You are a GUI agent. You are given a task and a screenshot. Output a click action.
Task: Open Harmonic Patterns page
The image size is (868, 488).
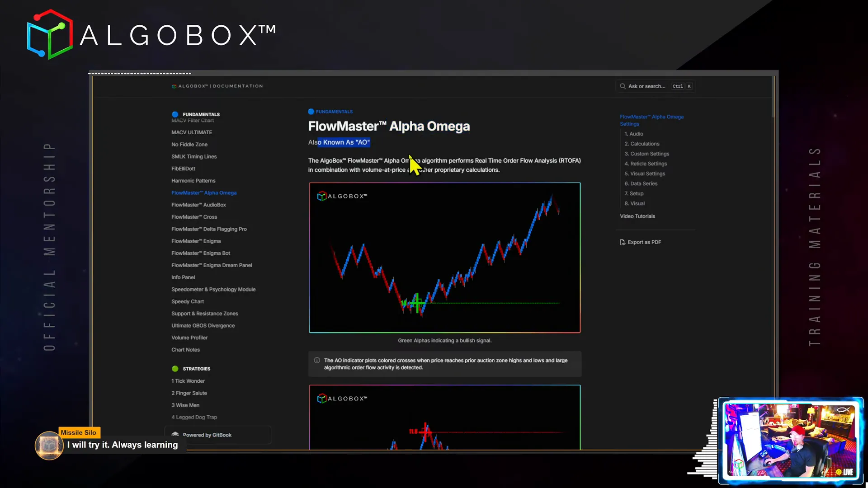(x=193, y=181)
